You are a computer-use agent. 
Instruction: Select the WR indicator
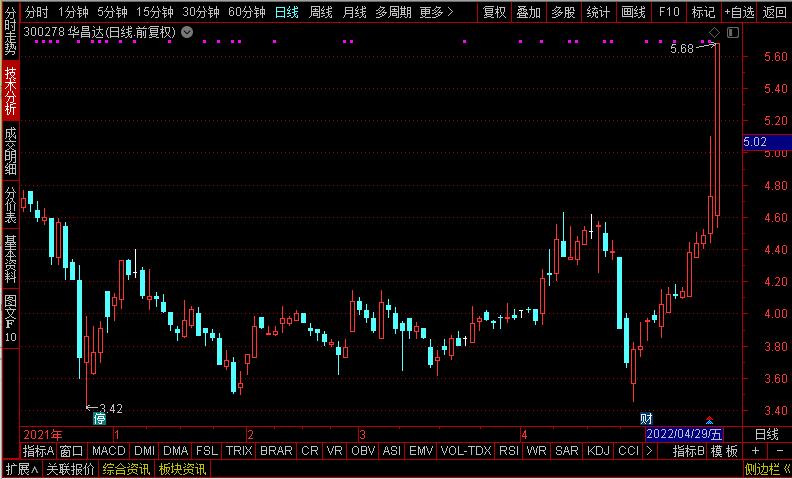(x=536, y=451)
